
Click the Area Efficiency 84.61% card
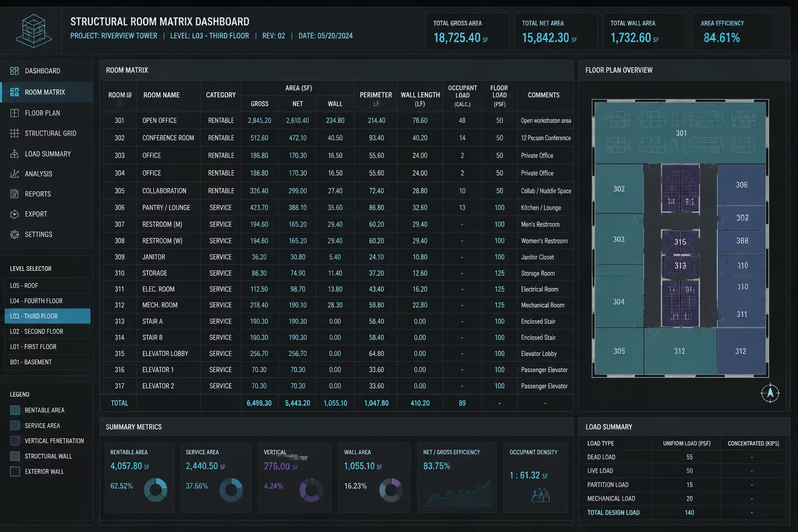pos(733,32)
